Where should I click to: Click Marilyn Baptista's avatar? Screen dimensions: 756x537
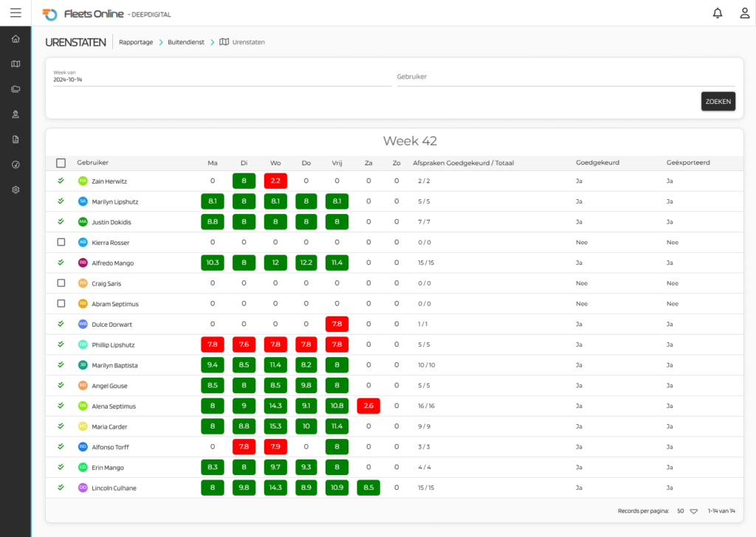click(x=83, y=365)
